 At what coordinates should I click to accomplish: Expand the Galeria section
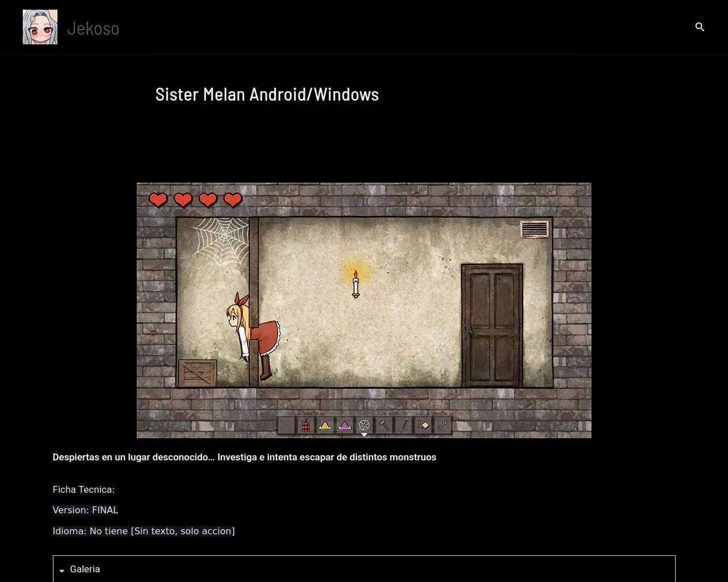point(364,569)
